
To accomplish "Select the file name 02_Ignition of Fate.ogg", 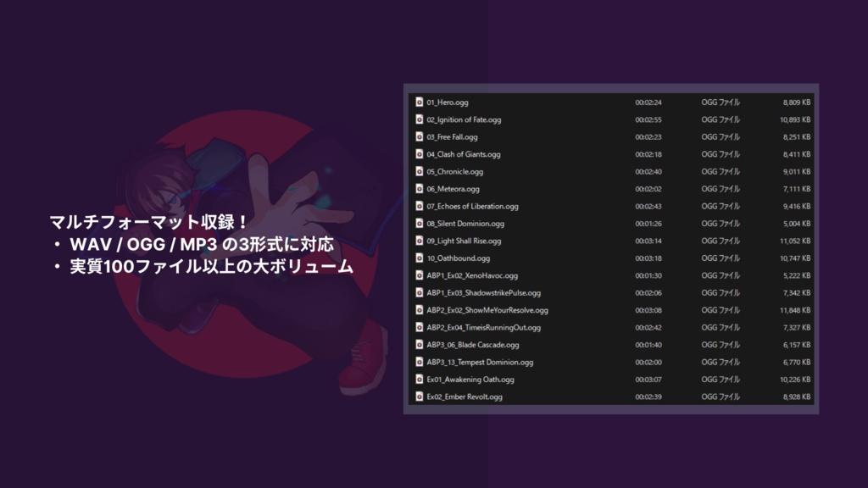I will point(464,119).
